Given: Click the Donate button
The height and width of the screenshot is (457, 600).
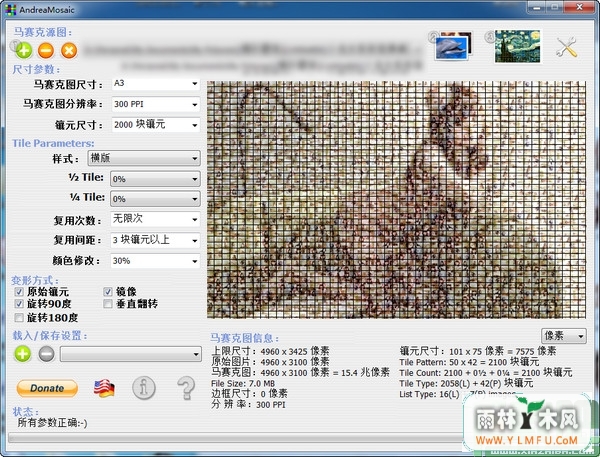Looking at the screenshot, I should click(47, 388).
